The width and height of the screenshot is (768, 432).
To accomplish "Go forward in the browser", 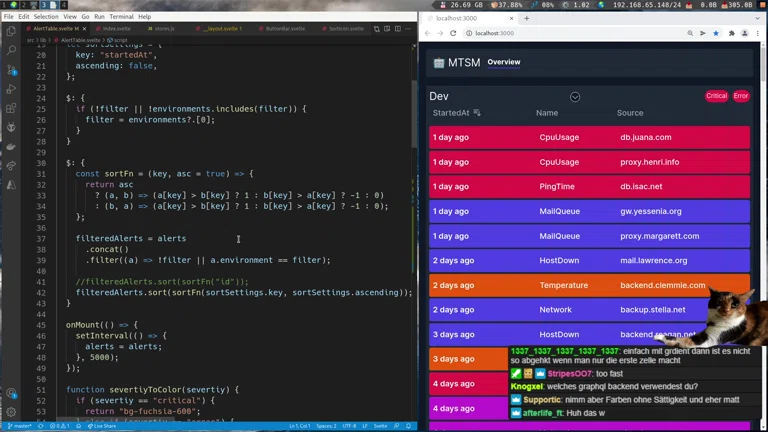I will [440, 33].
